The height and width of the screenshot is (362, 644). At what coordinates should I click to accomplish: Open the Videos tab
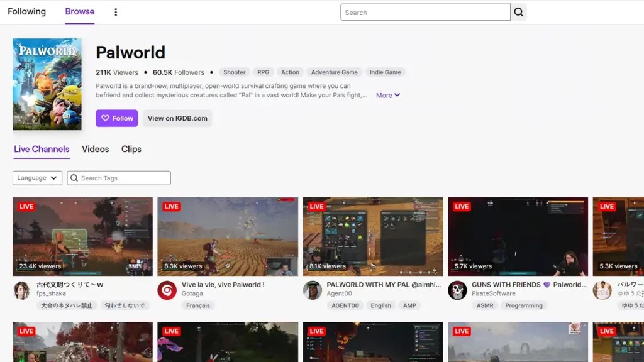96,149
